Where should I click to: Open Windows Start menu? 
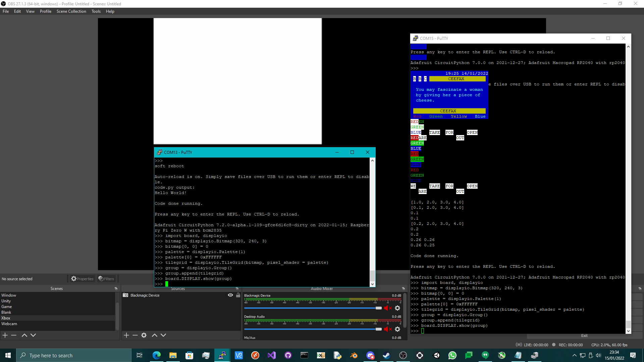[8, 355]
